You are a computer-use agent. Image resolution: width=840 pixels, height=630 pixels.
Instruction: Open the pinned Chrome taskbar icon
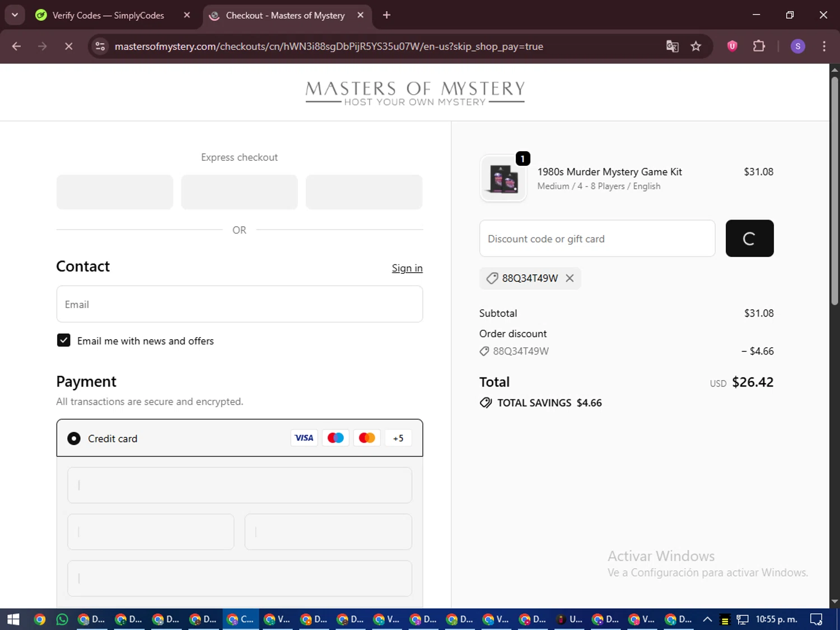[x=39, y=619]
